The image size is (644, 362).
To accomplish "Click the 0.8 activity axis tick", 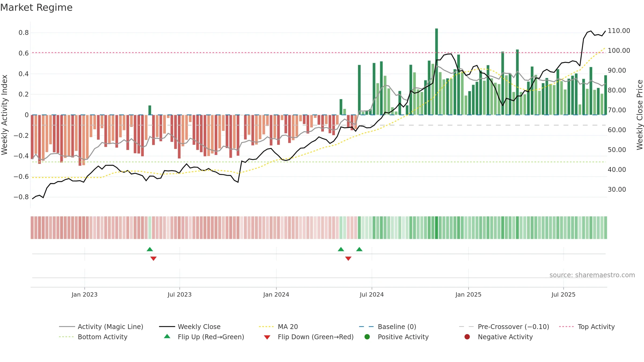I will tap(24, 33).
